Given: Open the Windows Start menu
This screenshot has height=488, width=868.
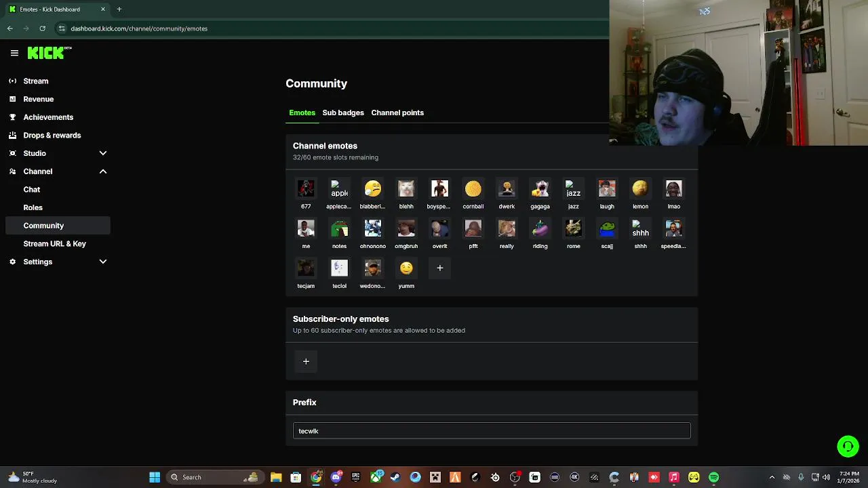Looking at the screenshot, I should 155,477.
